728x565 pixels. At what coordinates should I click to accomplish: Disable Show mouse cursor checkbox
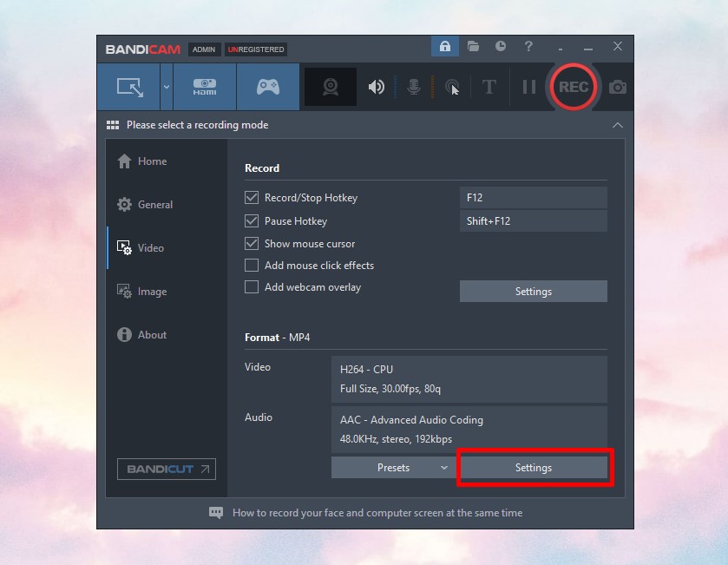point(252,244)
